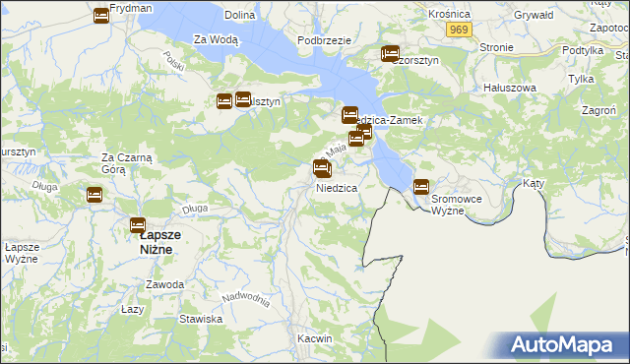Select the Kąty label by the river
Image resolution: width=630 pixels, height=364 pixels.
[x=534, y=183]
